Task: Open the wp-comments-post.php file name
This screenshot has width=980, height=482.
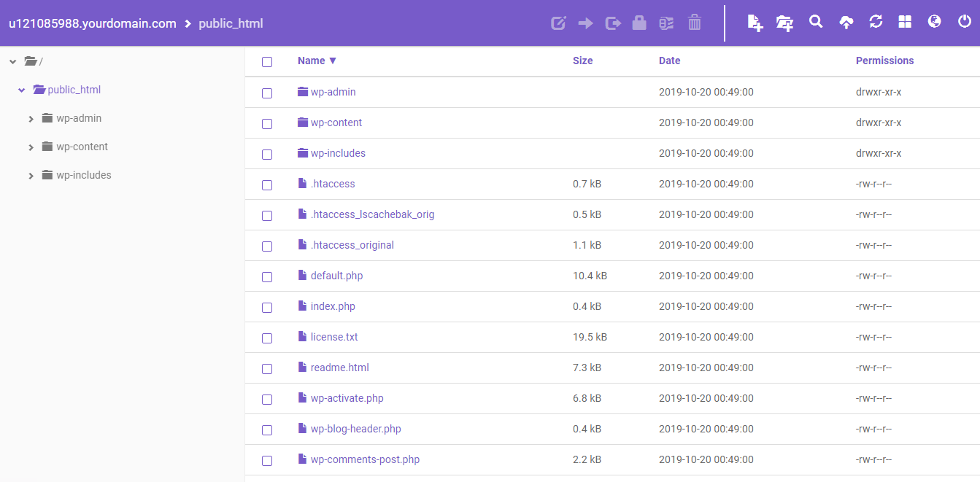Action: click(x=365, y=459)
